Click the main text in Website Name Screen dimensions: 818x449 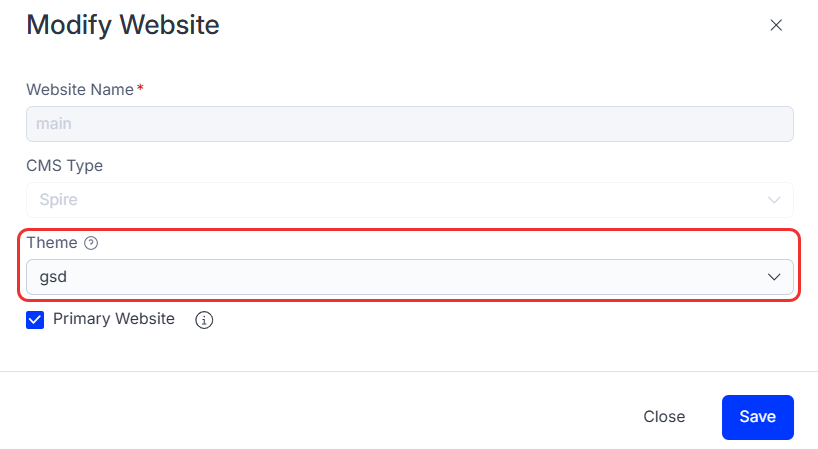54,124
